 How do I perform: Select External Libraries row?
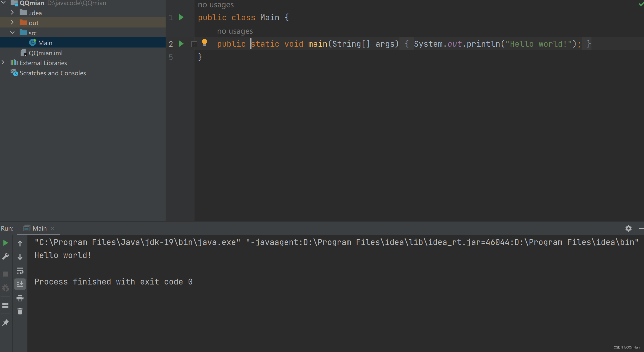pos(83,63)
